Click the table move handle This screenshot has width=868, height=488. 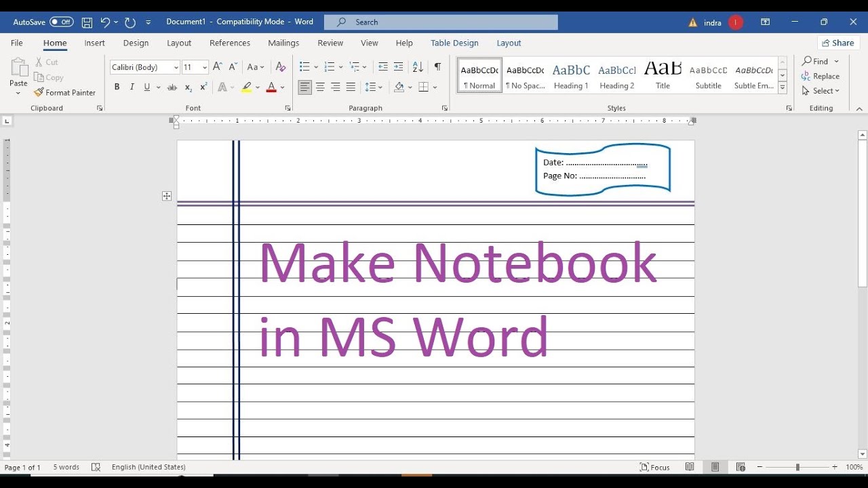[x=167, y=196]
